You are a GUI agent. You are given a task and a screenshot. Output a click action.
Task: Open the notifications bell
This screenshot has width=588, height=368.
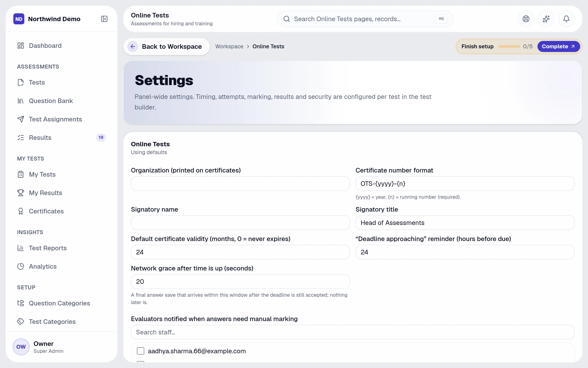point(566,19)
